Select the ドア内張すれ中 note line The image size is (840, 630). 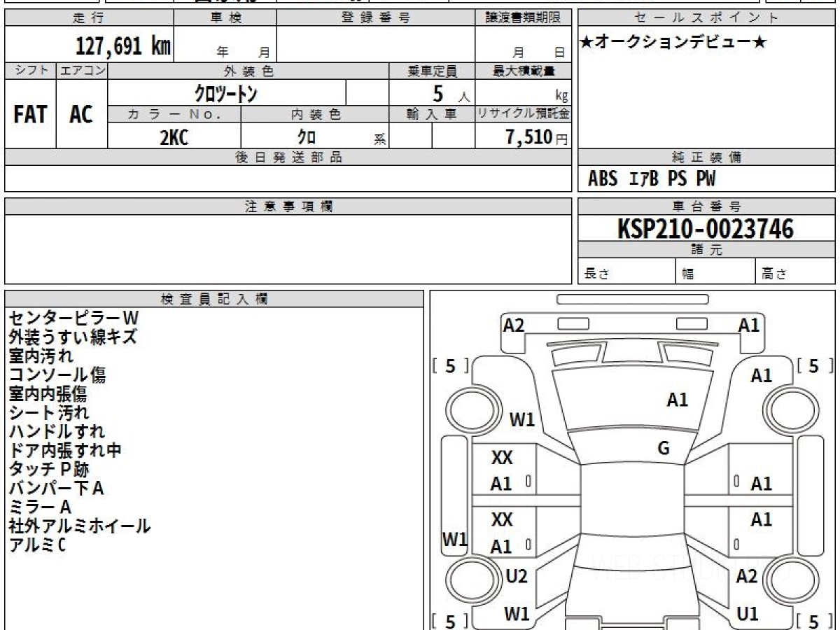[65, 450]
